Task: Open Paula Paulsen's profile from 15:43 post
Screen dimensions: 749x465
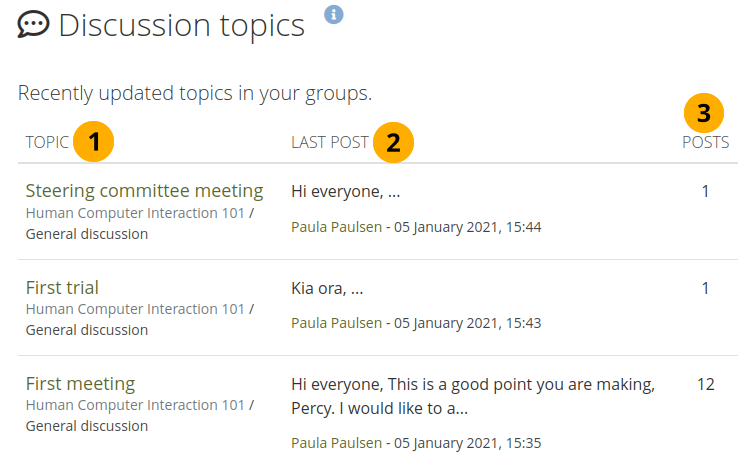Action: 336,323
